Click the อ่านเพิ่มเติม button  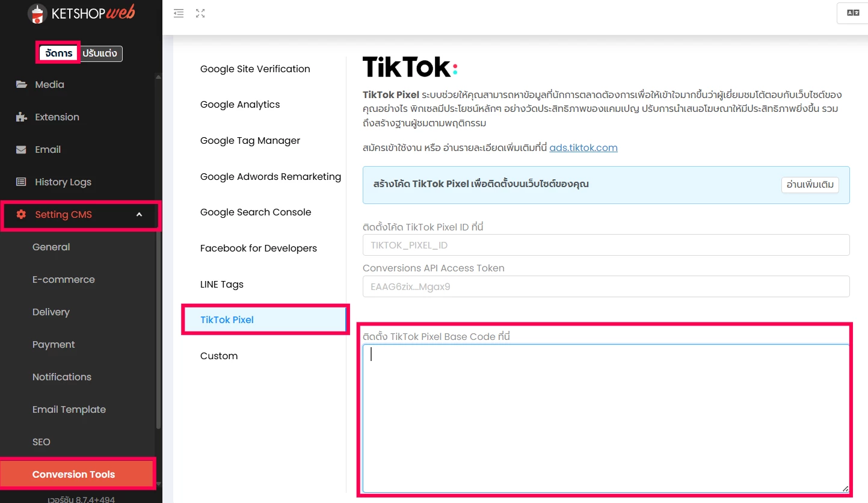(810, 185)
